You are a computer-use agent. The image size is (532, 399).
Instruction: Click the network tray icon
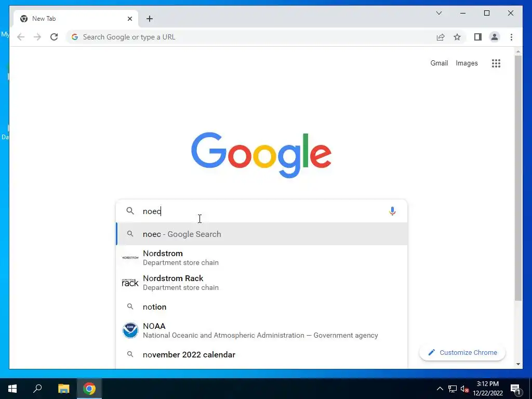coord(453,389)
